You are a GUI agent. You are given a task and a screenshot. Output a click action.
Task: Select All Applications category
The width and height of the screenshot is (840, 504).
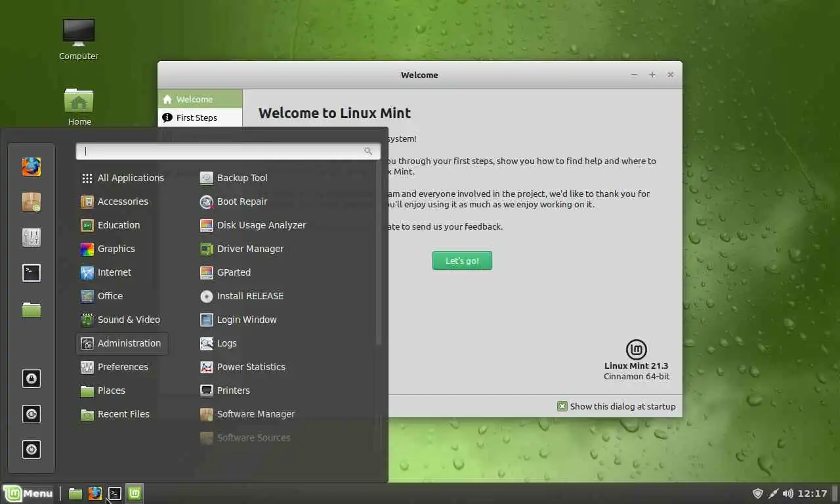pos(122,178)
